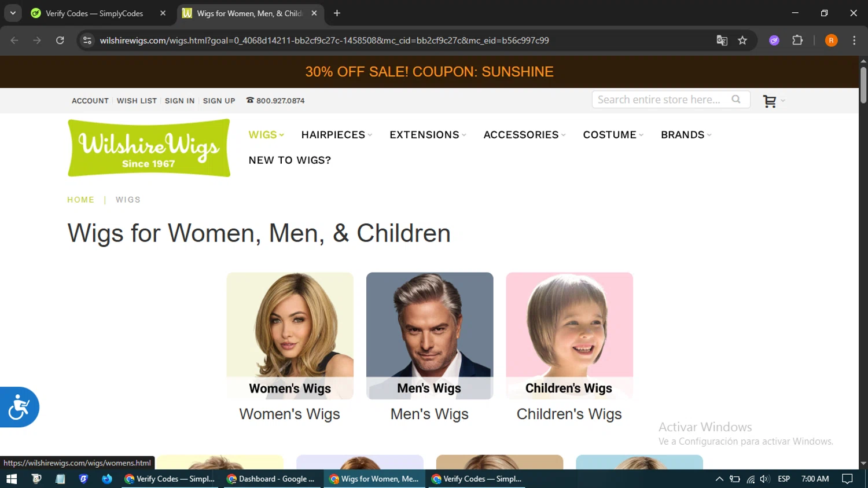Viewport: 868px width, 488px height.
Task: Open the cart dropdown chevron
Action: click(783, 101)
